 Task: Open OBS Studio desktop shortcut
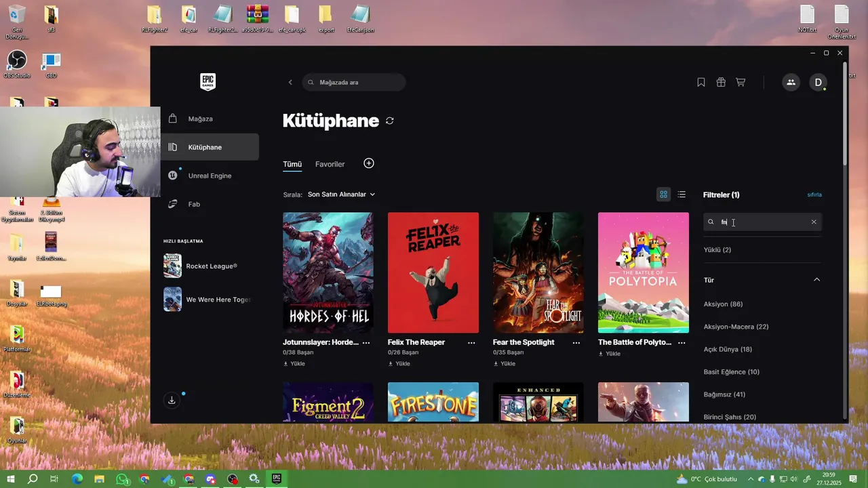(x=17, y=64)
